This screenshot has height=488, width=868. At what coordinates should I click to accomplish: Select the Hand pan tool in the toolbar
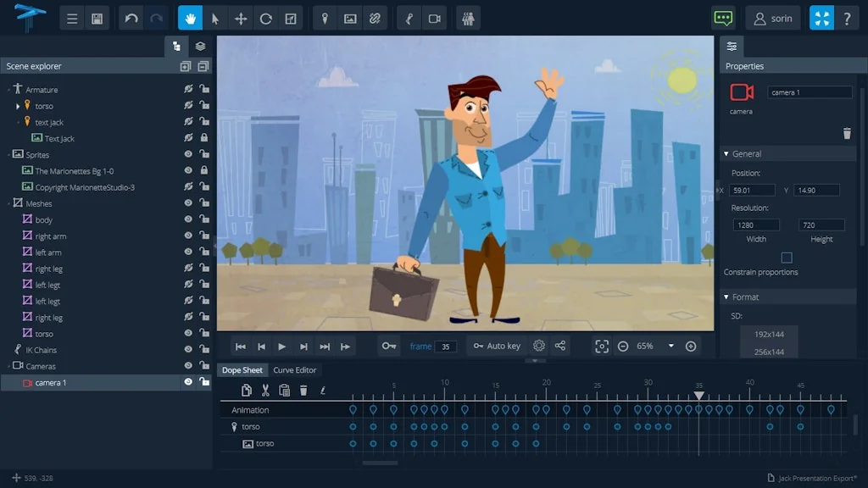coord(191,17)
